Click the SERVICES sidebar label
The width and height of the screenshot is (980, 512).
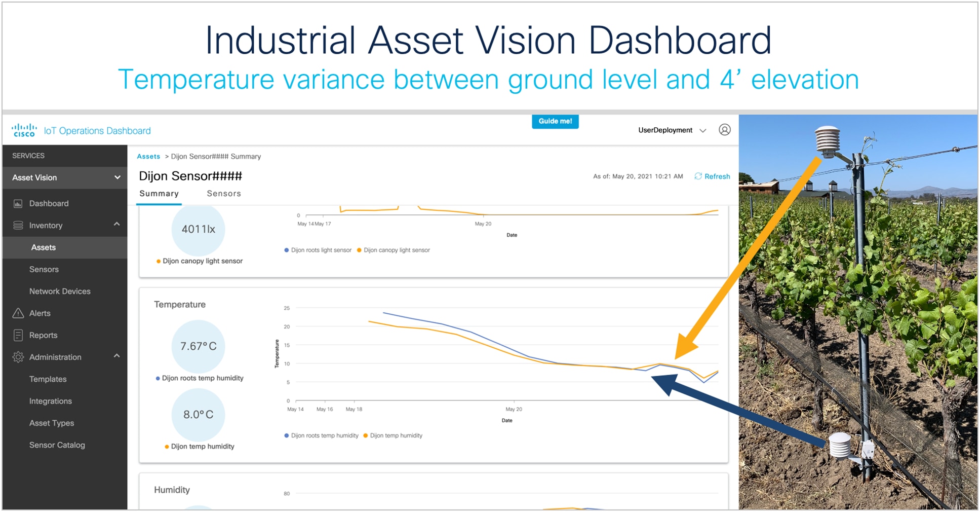(28, 156)
